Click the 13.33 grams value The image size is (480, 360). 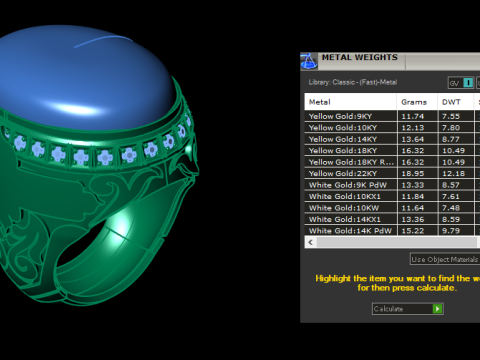coord(413,185)
